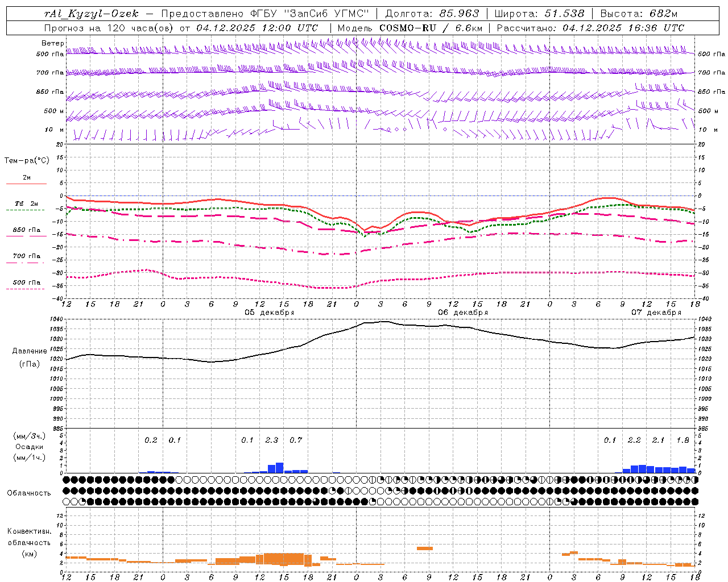This screenshot has width=728, height=582.
Task: Click the 1.8 precipitation amount value
Action: coord(682,440)
